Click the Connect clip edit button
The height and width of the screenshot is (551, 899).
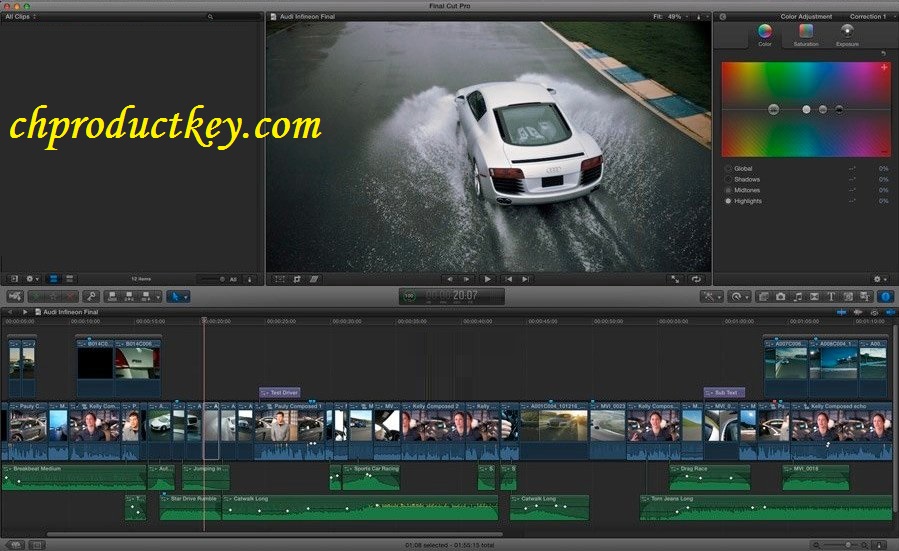click(112, 296)
